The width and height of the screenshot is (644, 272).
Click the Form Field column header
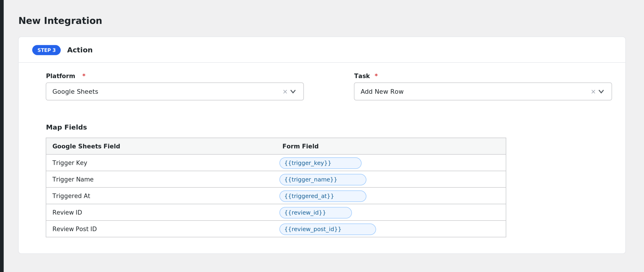(300, 146)
